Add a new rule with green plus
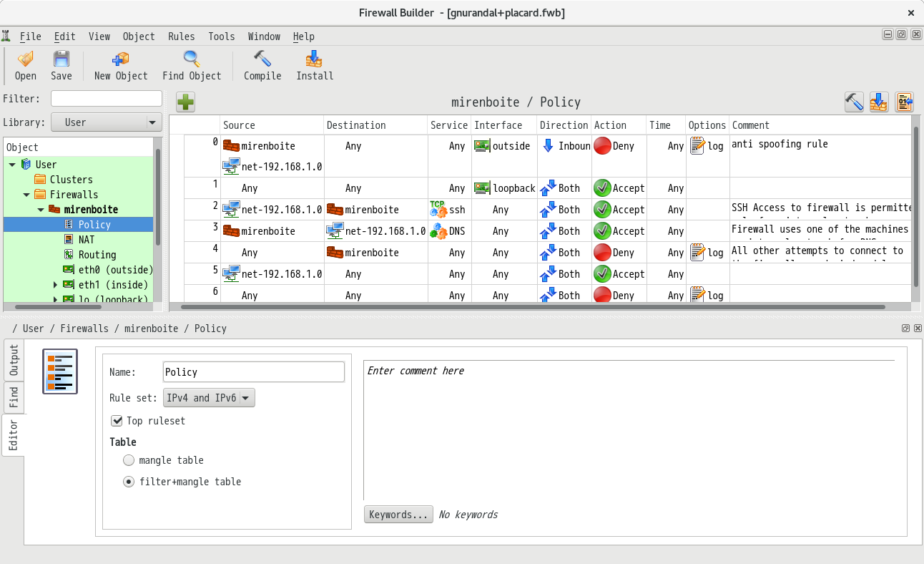This screenshot has width=924, height=564. 185,102
